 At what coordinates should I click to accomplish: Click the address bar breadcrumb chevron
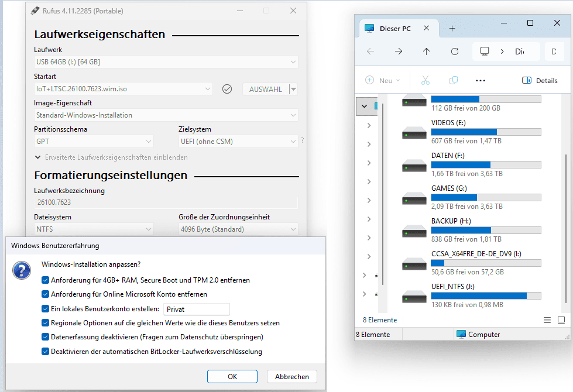502,51
